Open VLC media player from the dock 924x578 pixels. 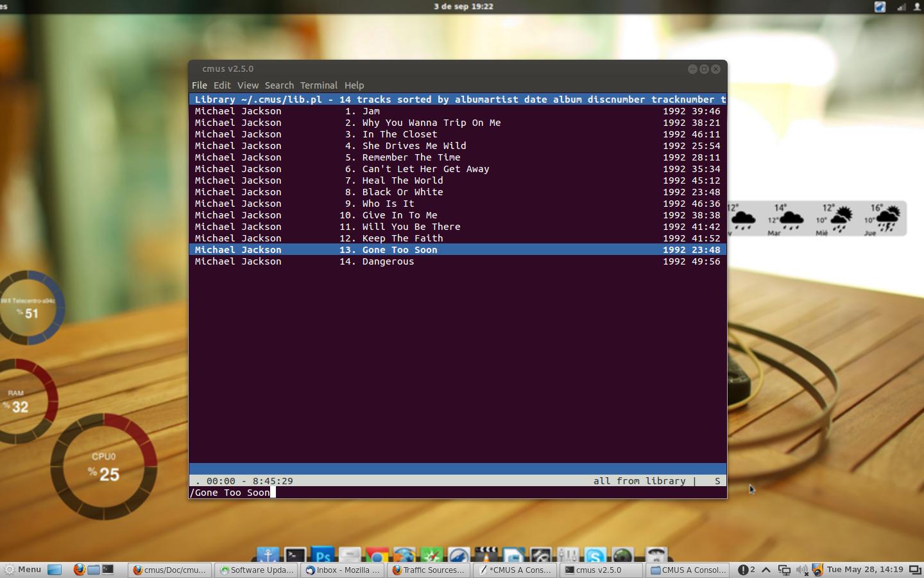pos(486,556)
